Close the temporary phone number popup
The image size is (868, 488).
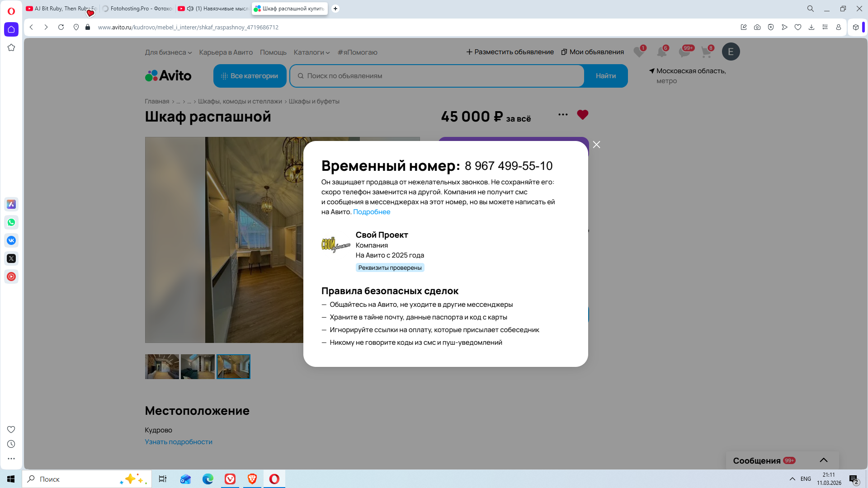596,145
